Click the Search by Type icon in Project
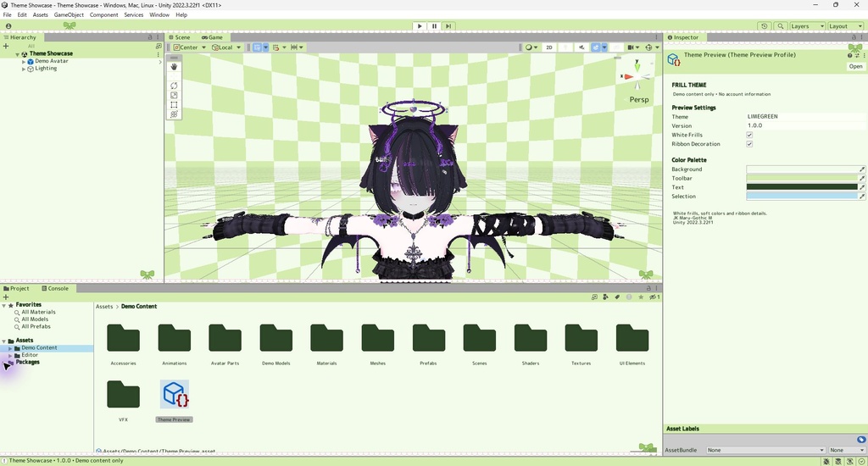 [x=605, y=297]
